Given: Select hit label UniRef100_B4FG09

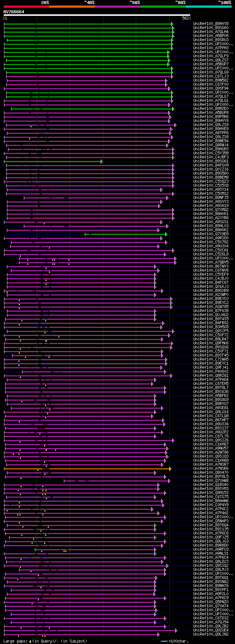Looking at the screenshot, I should (211, 165).
